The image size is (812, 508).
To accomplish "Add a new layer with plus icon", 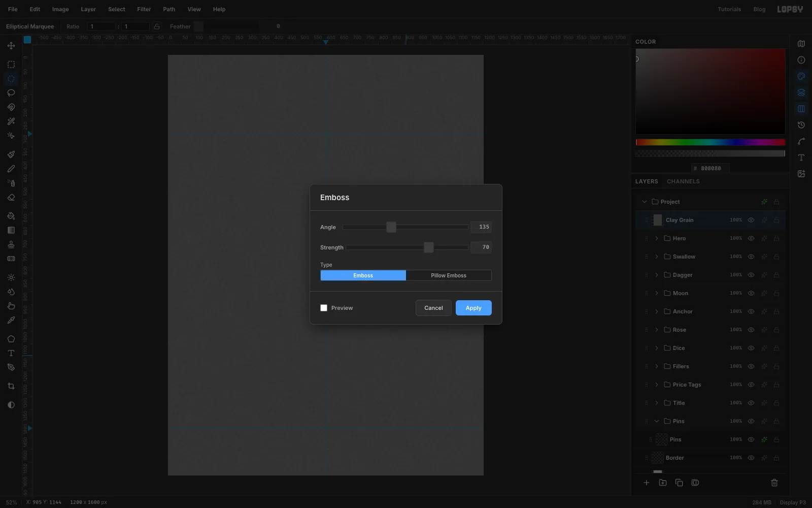I will (647, 483).
